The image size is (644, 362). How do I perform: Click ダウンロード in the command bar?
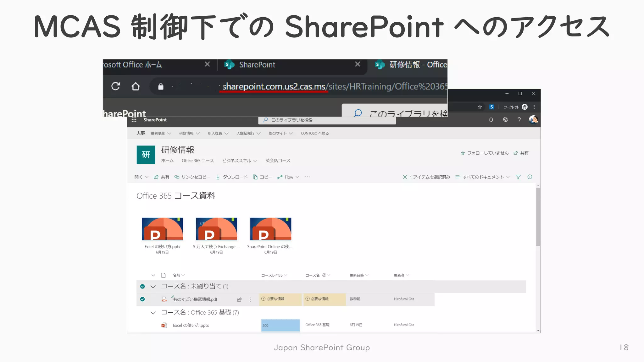pyautogui.click(x=232, y=177)
